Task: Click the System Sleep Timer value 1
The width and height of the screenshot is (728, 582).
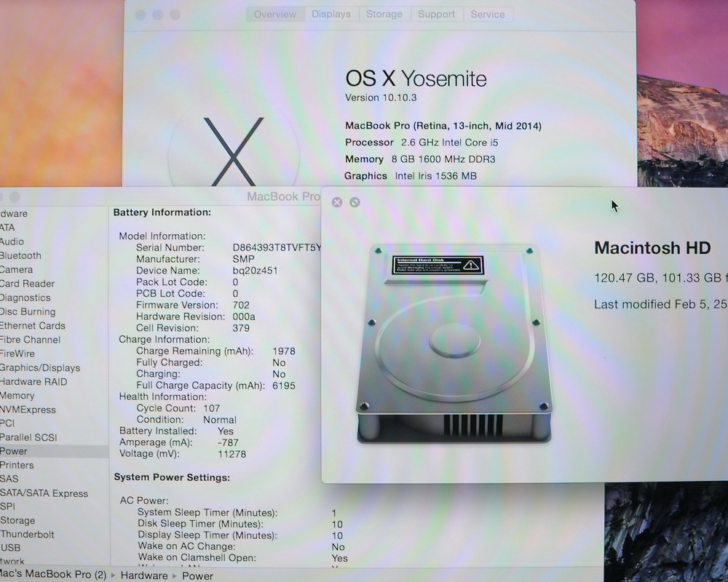Action: (x=334, y=513)
